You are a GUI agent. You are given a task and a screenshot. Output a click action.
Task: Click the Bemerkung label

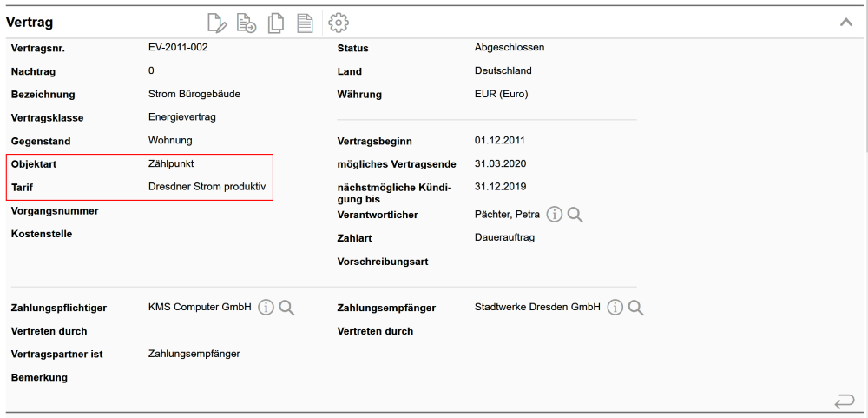(39, 377)
